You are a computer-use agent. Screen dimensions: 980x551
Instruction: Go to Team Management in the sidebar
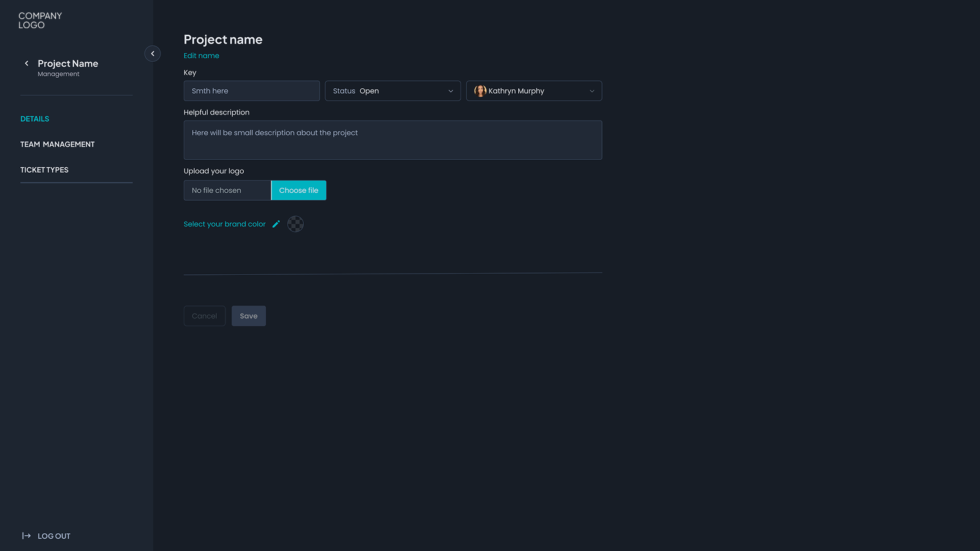tap(58, 144)
